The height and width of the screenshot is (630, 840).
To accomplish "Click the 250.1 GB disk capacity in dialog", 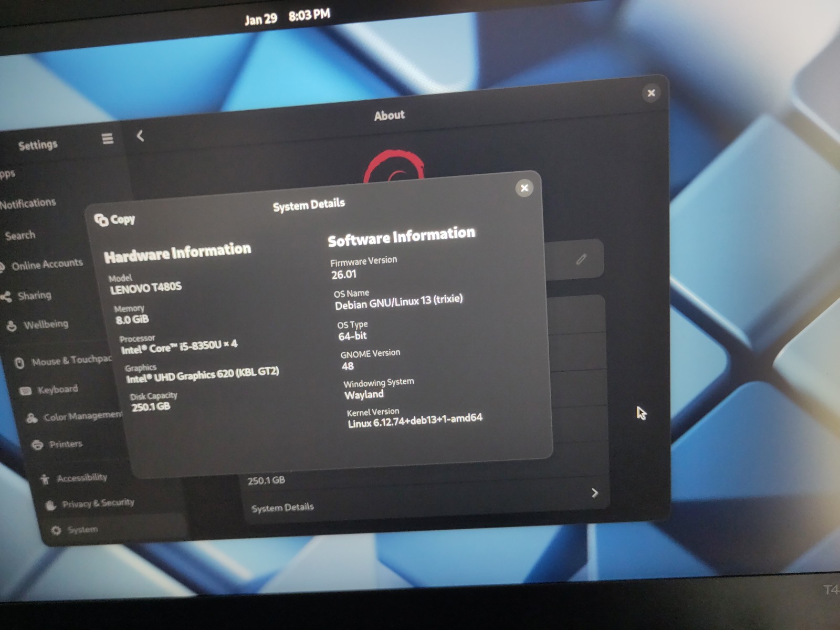I will click(151, 407).
